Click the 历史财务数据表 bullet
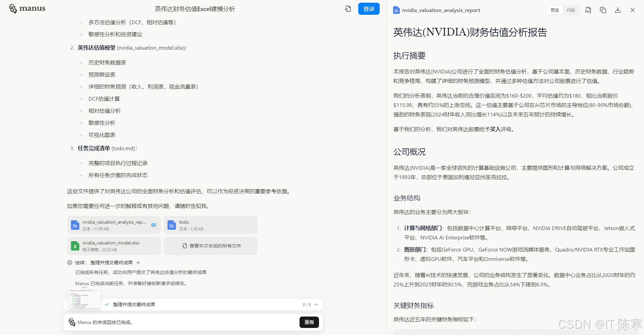Viewport: 644px width, 335px height. [107, 63]
